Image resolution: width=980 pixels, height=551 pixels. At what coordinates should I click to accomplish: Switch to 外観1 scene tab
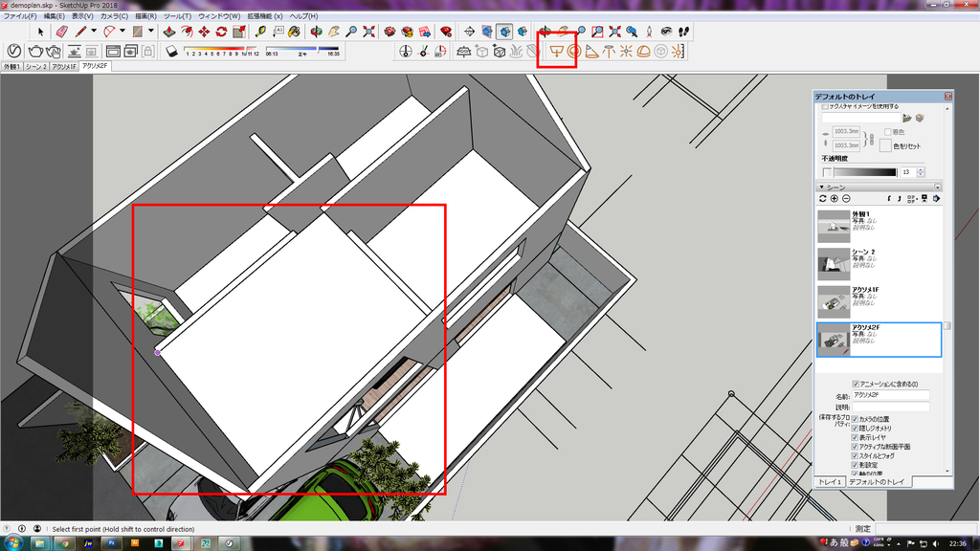[x=11, y=66]
